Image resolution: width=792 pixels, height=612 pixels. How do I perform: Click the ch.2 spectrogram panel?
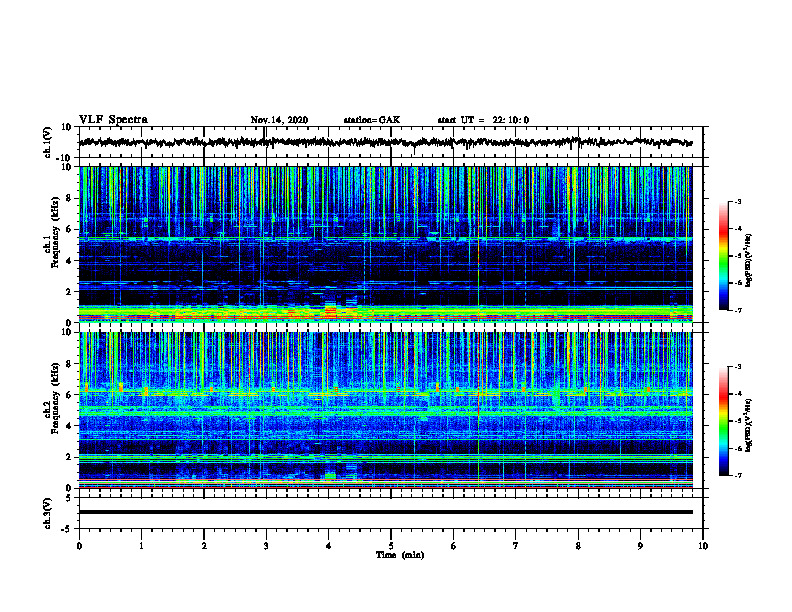pos(385,410)
